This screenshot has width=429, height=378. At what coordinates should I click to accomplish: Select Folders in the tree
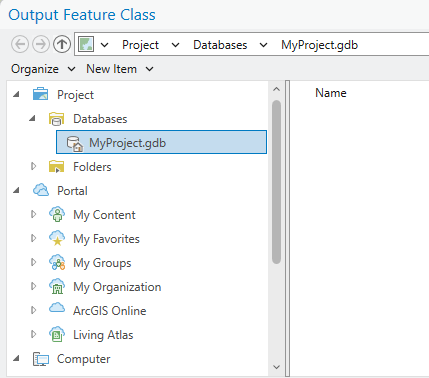coord(92,167)
